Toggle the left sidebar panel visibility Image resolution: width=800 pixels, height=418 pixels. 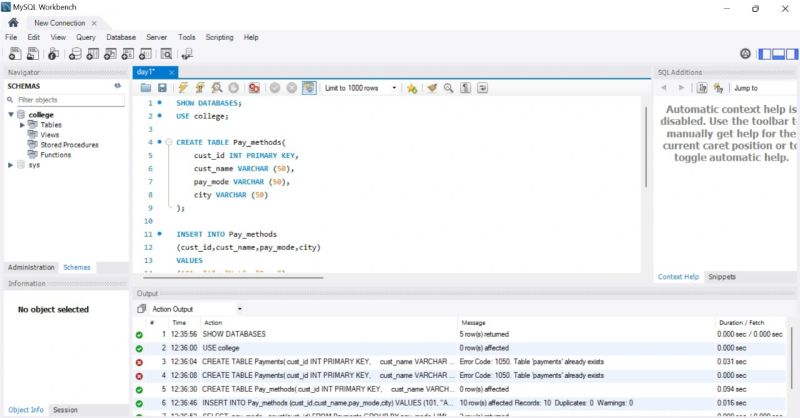tap(765, 54)
